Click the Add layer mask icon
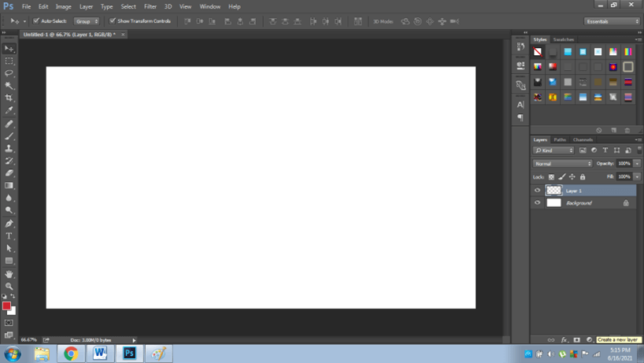The image size is (644, 363). [576, 340]
